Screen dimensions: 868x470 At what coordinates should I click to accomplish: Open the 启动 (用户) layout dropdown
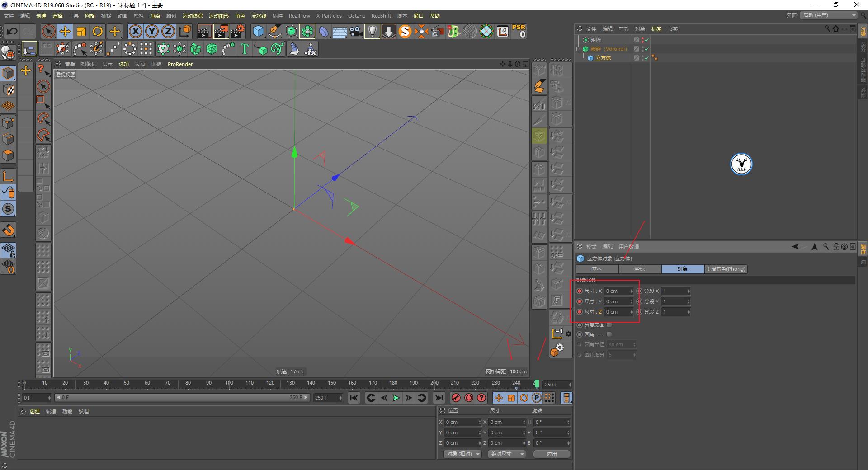click(x=828, y=15)
